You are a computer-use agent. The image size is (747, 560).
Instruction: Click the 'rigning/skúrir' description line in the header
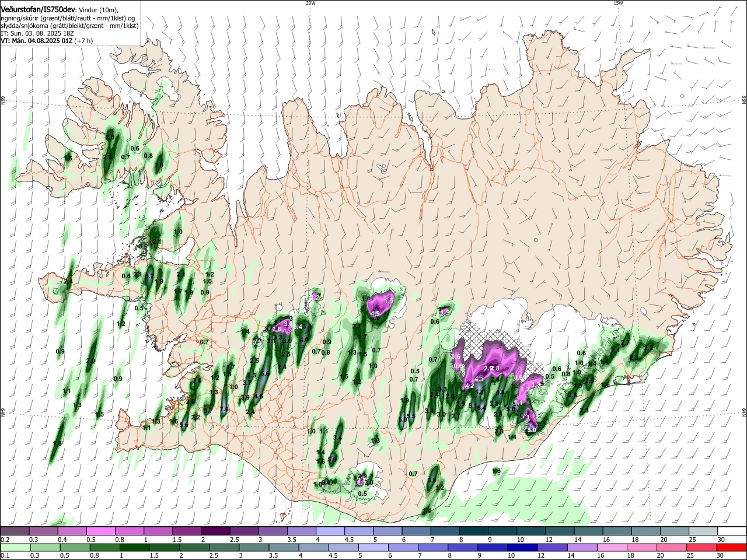point(68,17)
